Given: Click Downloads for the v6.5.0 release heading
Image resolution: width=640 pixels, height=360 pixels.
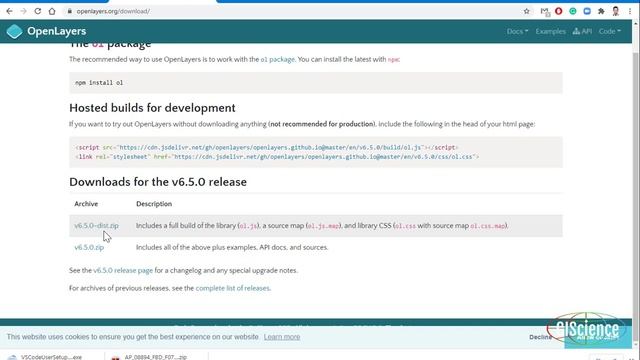Looking at the screenshot, I should point(158,182).
